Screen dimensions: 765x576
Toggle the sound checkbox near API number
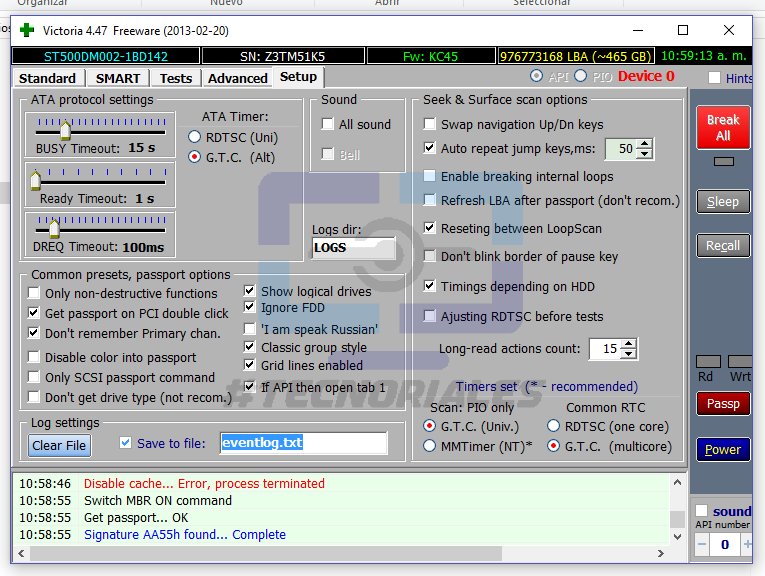pyautogui.click(x=702, y=511)
